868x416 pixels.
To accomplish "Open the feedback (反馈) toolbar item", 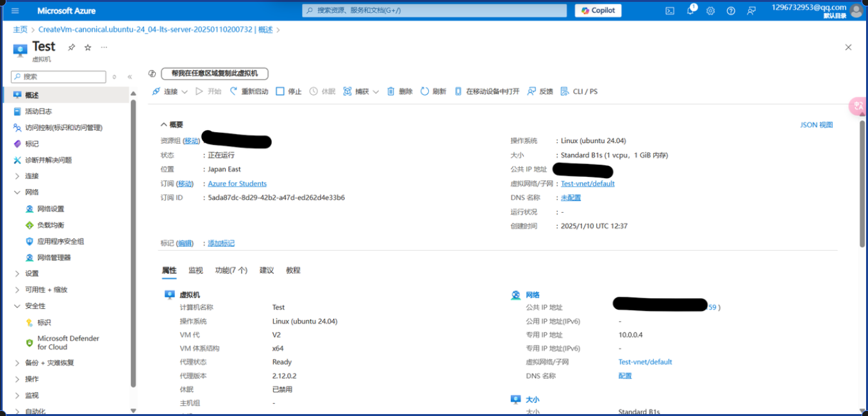I will click(540, 92).
